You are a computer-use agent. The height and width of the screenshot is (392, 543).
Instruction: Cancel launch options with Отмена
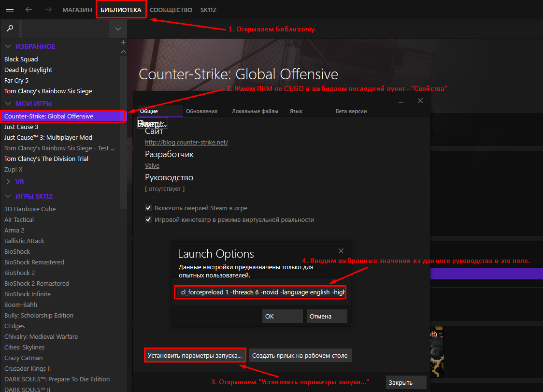[x=327, y=316]
